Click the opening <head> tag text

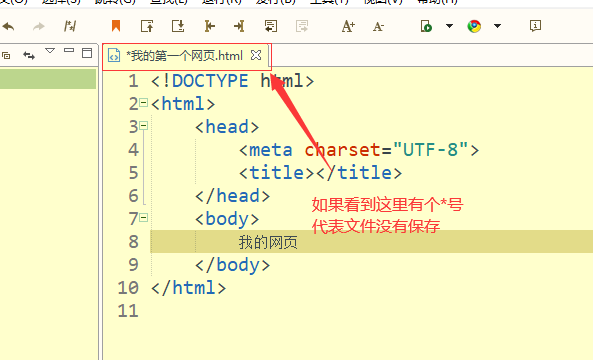227,127
